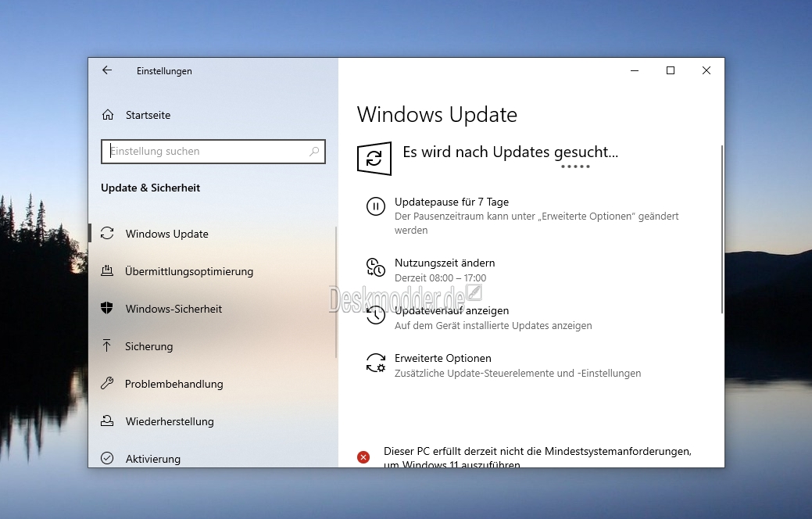Viewport: 812px width, 519px height.
Task: Click the sidebar vertical scrollbar
Action: pyautogui.click(x=336, y=292)
